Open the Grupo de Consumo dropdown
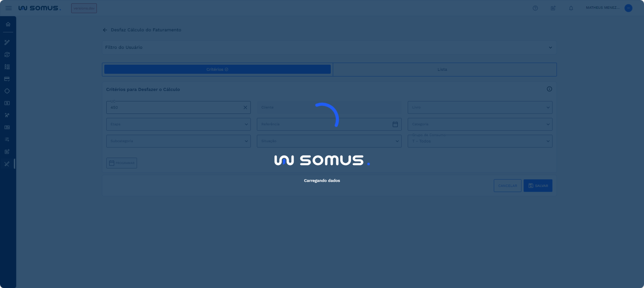Viewport: 644px width, 288px height. click(x=479, y=141)
